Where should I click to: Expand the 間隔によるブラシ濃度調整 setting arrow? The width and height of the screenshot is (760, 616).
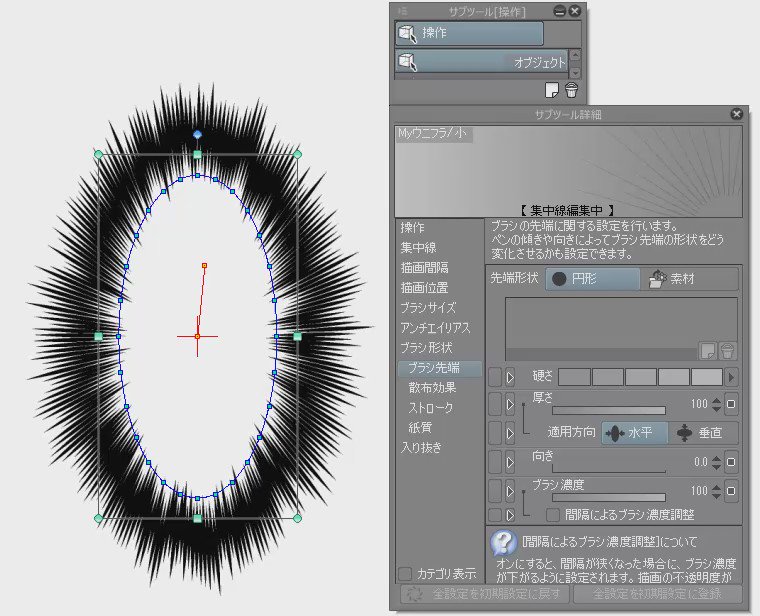[510, 515]
